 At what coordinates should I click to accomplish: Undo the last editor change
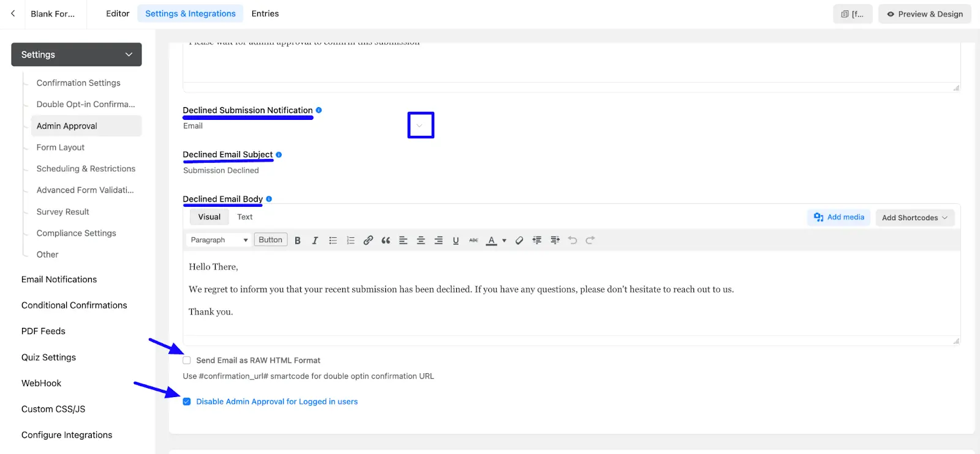coord(573,240)
